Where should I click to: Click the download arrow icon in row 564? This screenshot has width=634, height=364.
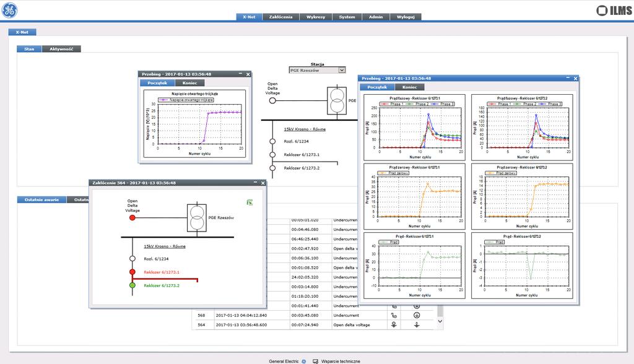[417, 324]
